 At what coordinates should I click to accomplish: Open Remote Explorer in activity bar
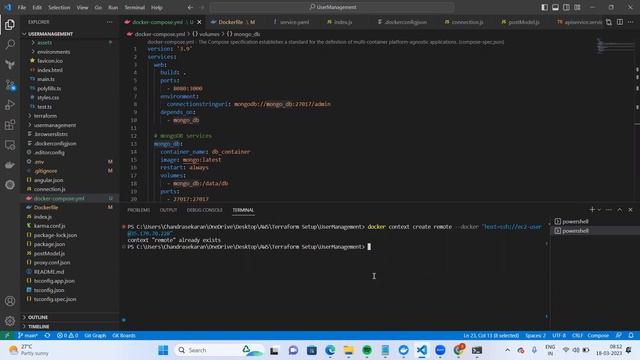click(10, 144)
